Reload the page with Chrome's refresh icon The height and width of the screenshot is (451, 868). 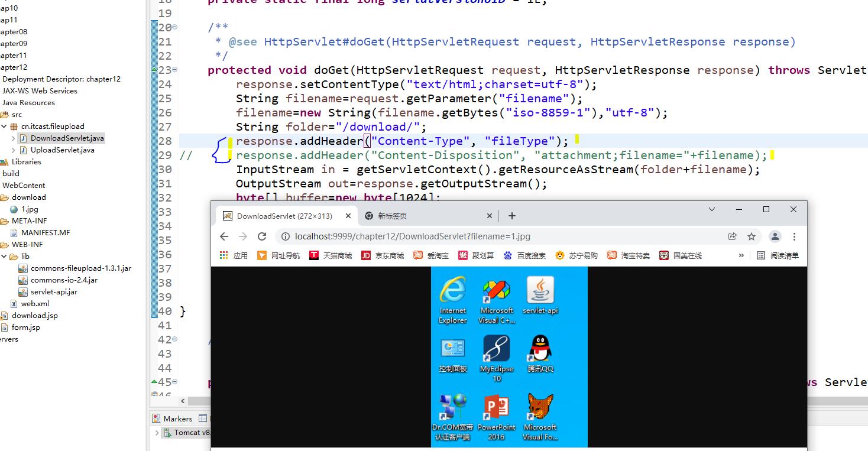[x=262, y=235]
